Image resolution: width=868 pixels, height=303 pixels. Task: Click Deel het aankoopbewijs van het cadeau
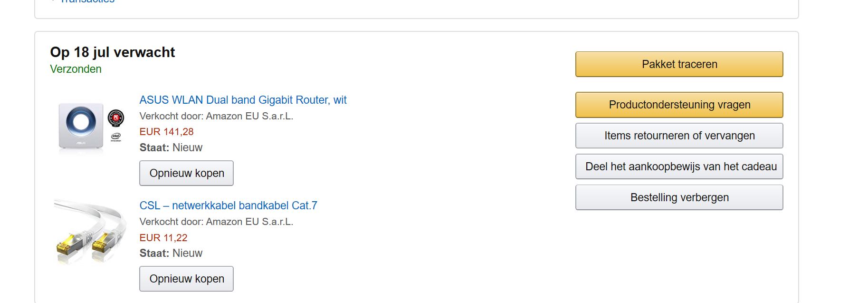click(x=679, y=166)
